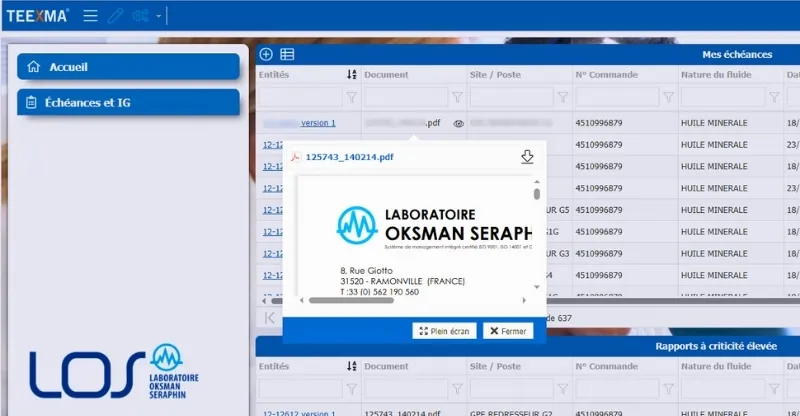Click the plus circle add icon in Mes échéances
This screenshot has height=416, width=800.
[x=266, y=54]
